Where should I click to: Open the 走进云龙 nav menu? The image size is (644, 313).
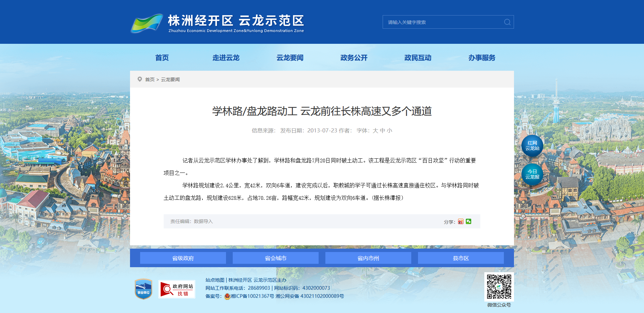pyautogui.click(x=226, y=58)
